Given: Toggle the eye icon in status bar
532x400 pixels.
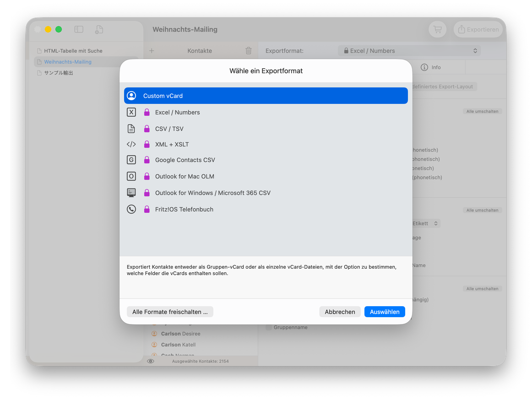Looking at the screenshot, I should tap(151, 361).
